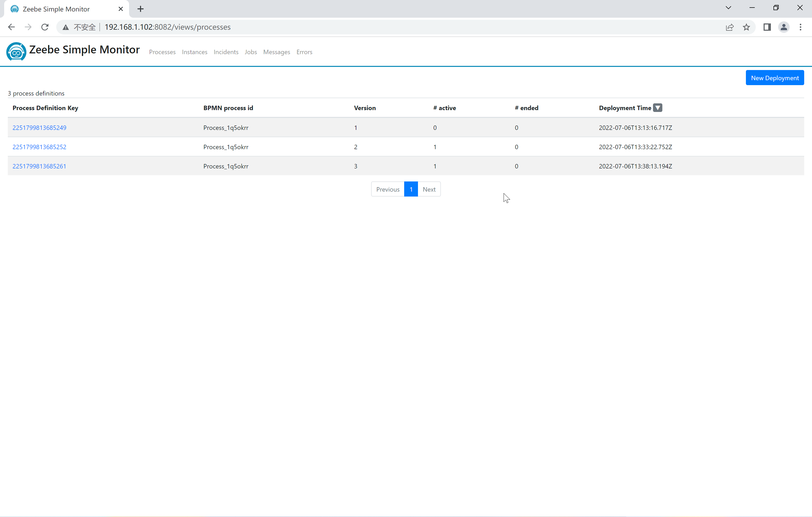Screen dimensions: 812x517
Task: Click the Next pagination button
Action: coord(429,189)
